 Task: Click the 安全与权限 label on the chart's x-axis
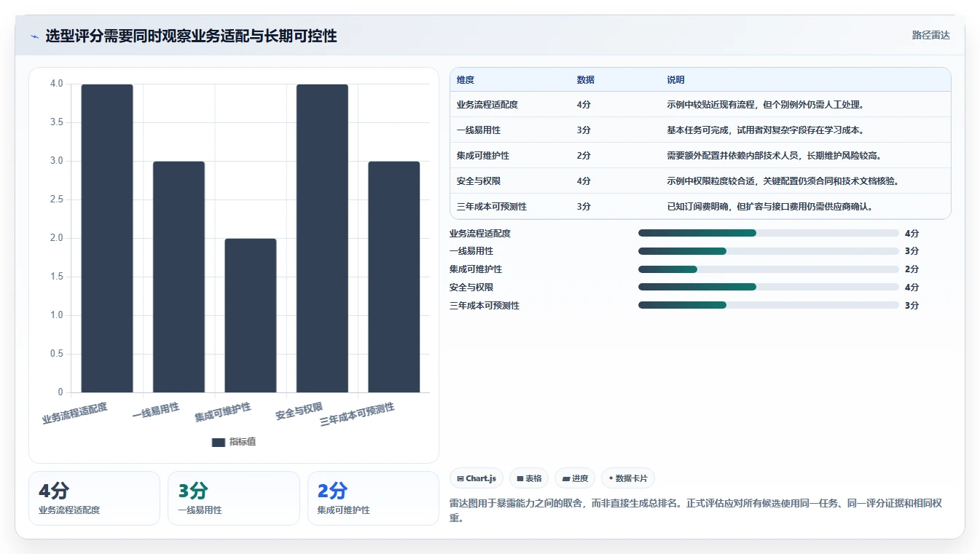299,411
